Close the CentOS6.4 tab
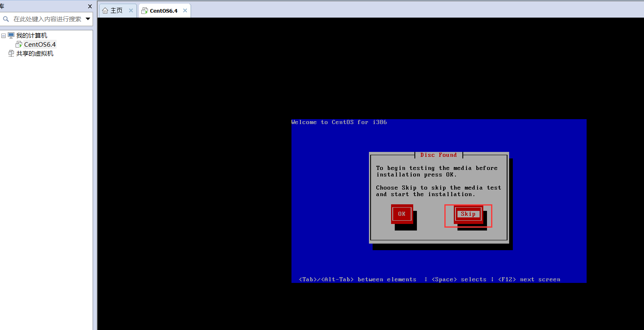 [185, 11]
